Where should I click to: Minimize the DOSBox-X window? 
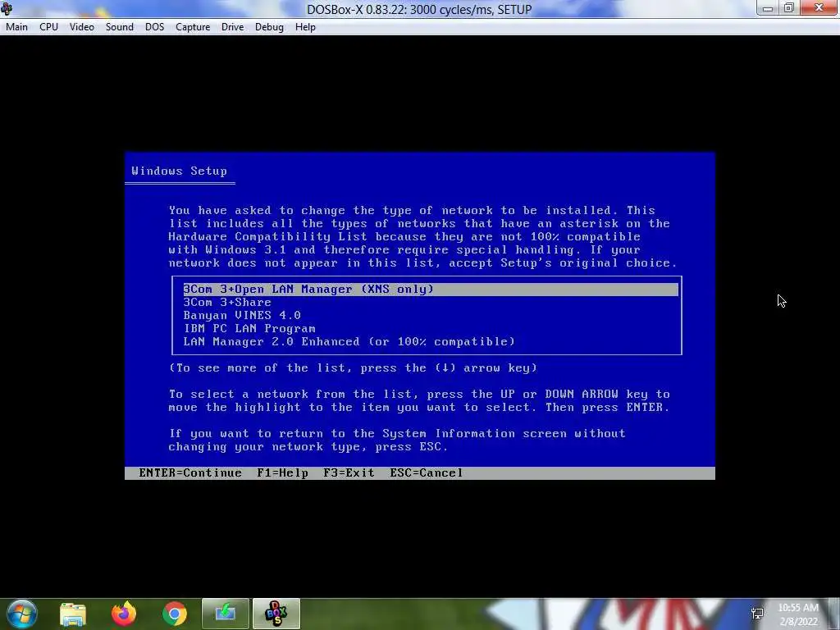pos(768,8)
